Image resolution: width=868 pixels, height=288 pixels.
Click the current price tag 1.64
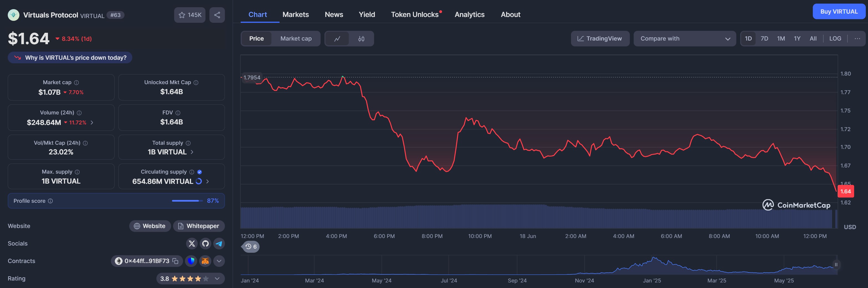tap(846, 191)
